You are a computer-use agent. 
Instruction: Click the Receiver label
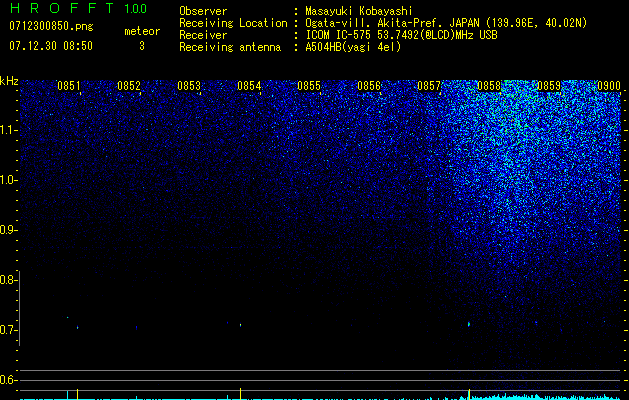(x=203, y=35)
